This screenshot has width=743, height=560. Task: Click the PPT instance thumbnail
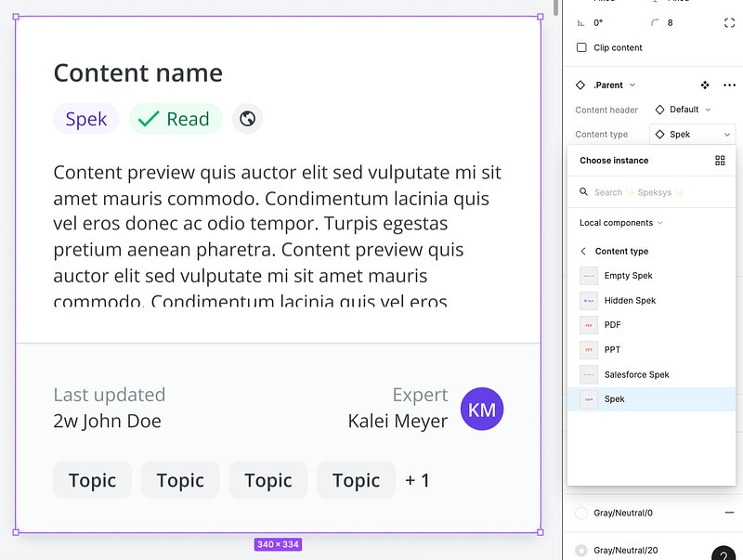pyautogui.click(x=589, y=349)
